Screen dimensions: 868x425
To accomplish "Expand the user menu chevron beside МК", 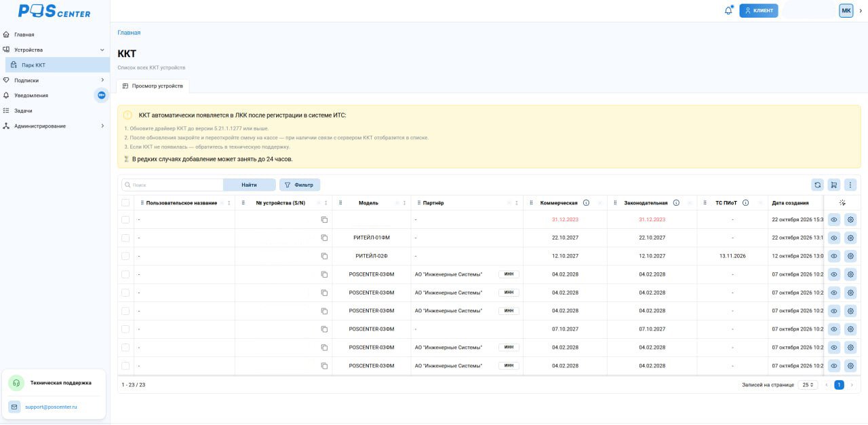I will tap(861, 11).
